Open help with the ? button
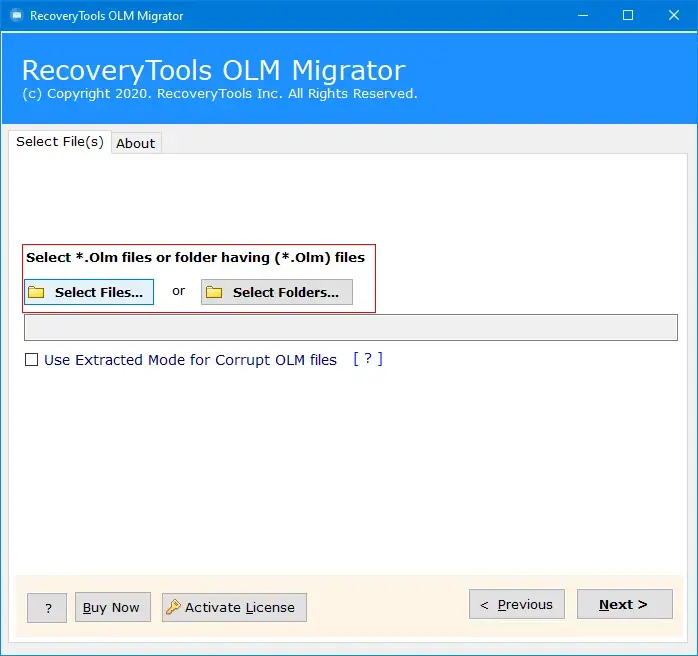 click(47, 607)
